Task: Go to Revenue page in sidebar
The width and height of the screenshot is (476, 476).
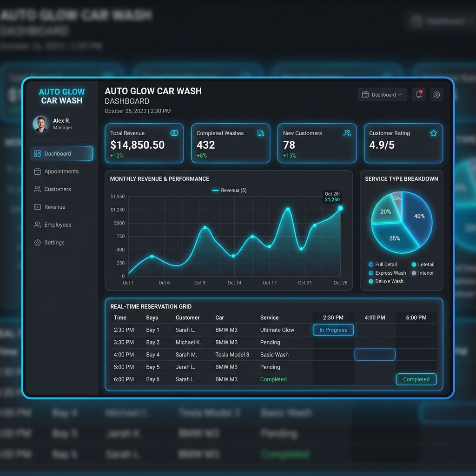Action: pyautogui.click(x=54, y=207)
